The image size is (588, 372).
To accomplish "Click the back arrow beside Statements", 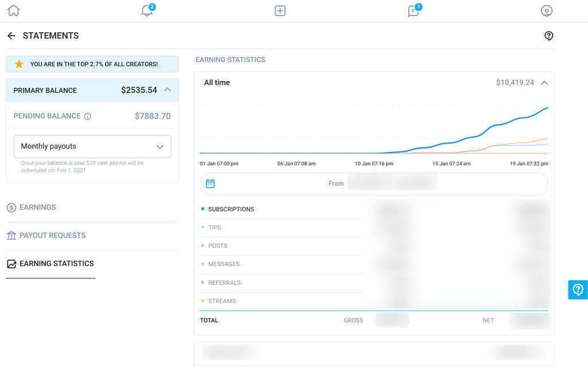I will pyautogui.click(x=11, y=36).
